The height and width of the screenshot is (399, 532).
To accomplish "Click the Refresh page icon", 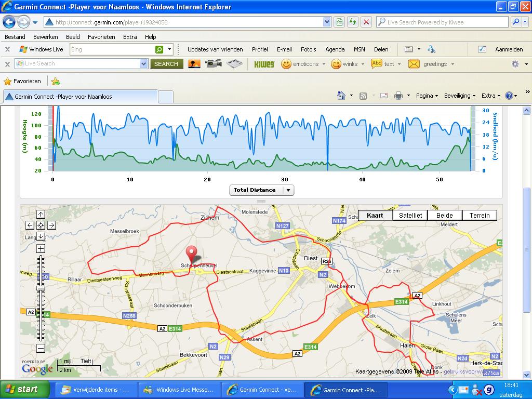I will click(x=353, y=22).
